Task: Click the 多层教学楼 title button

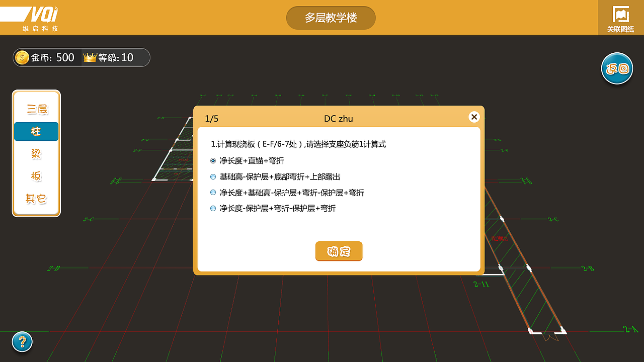Action: click(331, 18)
